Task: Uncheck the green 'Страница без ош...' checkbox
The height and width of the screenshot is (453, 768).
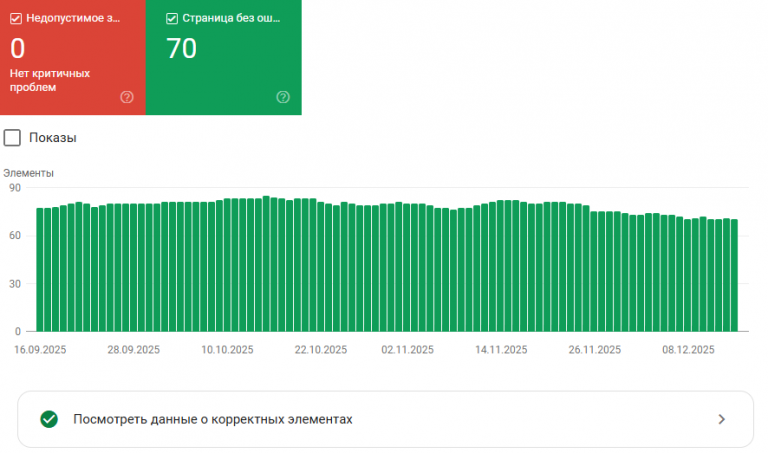Action: (x=172, y=19)
